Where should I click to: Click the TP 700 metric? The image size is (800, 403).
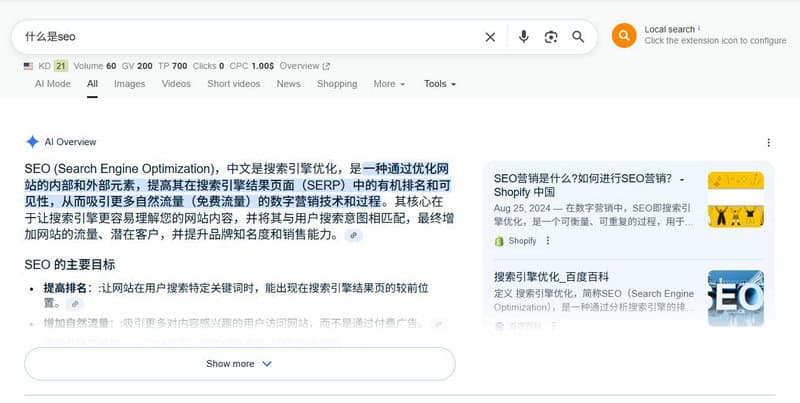[x=172, y=66]
